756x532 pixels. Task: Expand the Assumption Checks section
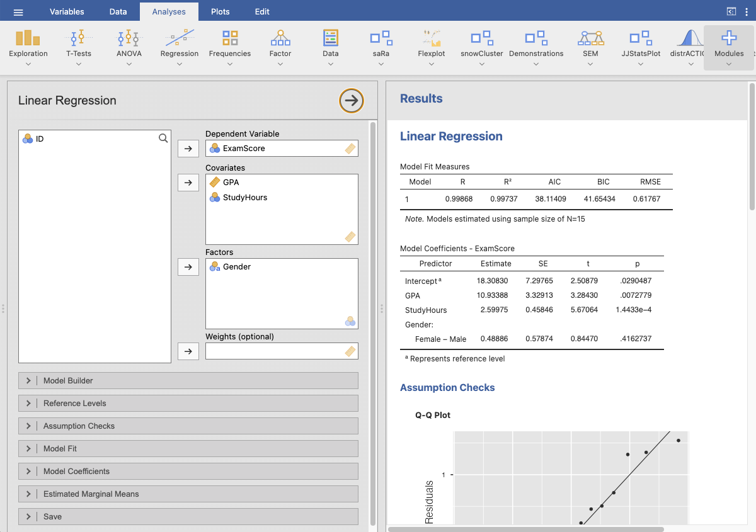coord(188,426)
